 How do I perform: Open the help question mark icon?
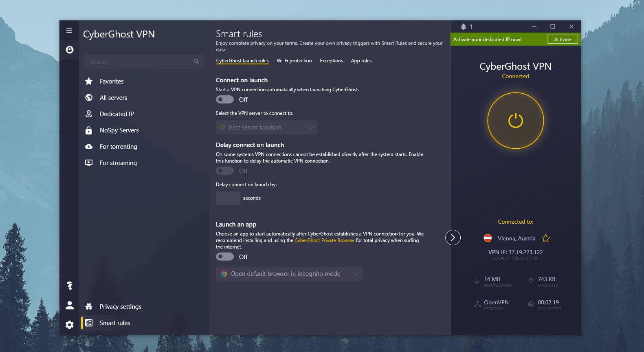coord(70,286)
